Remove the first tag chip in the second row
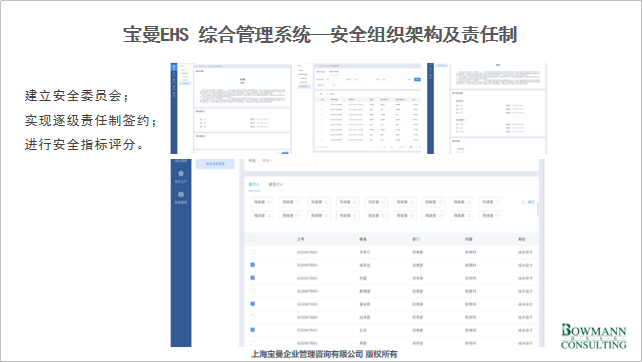 tap(269, 216)
